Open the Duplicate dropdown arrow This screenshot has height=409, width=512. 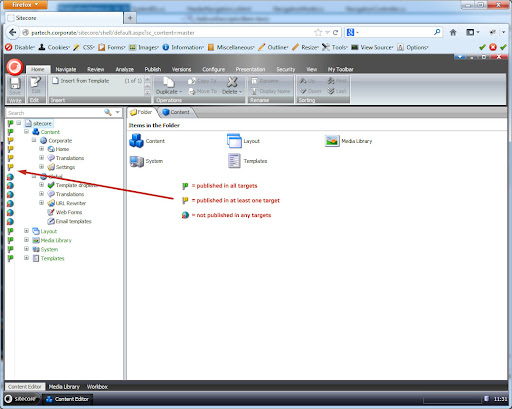pos(181,92)
